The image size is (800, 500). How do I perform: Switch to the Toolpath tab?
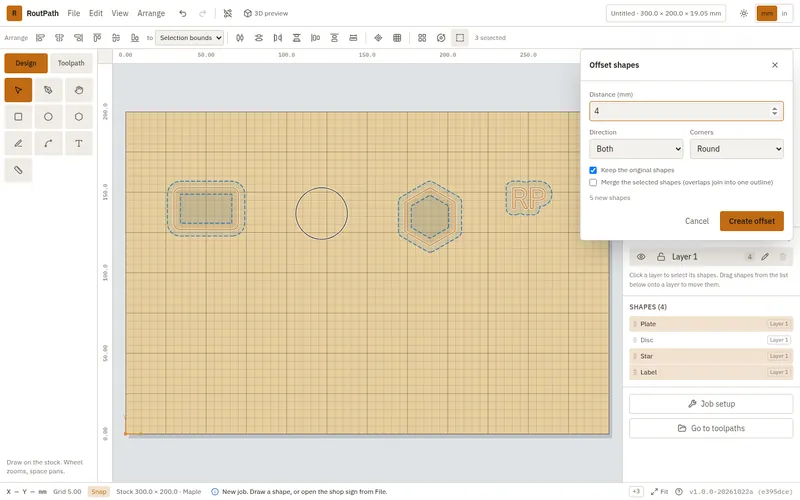click(71, 63)
